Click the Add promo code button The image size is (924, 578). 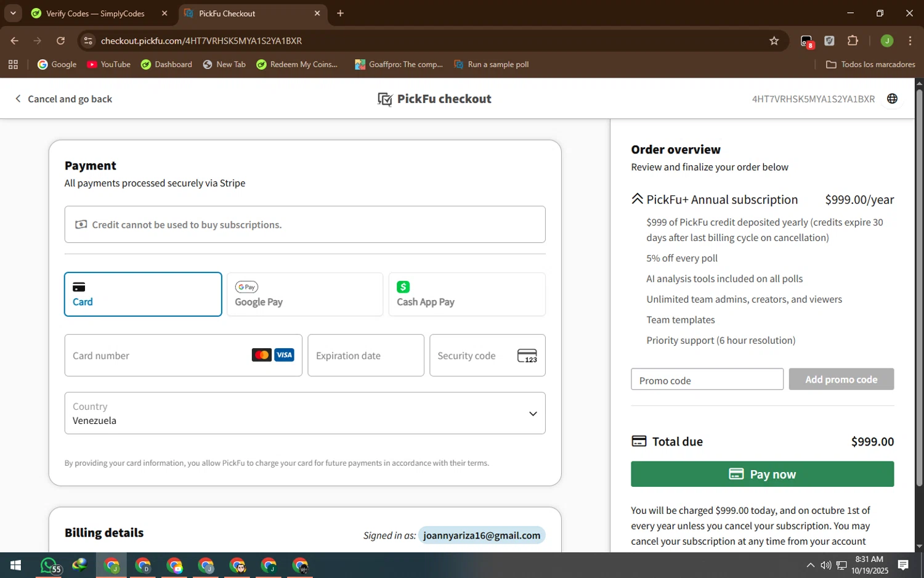pos(841,380)
